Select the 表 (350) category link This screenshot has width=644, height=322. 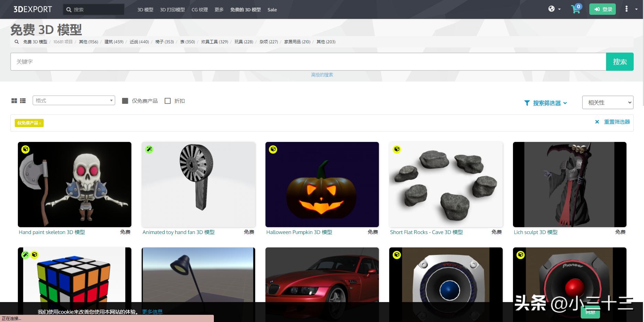(187, 42)
